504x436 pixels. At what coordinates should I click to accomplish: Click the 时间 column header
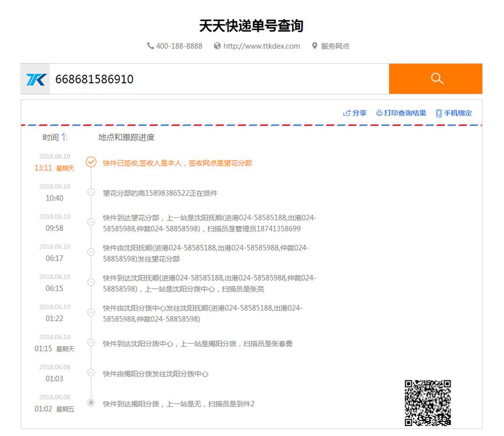[x=50, y=137]
